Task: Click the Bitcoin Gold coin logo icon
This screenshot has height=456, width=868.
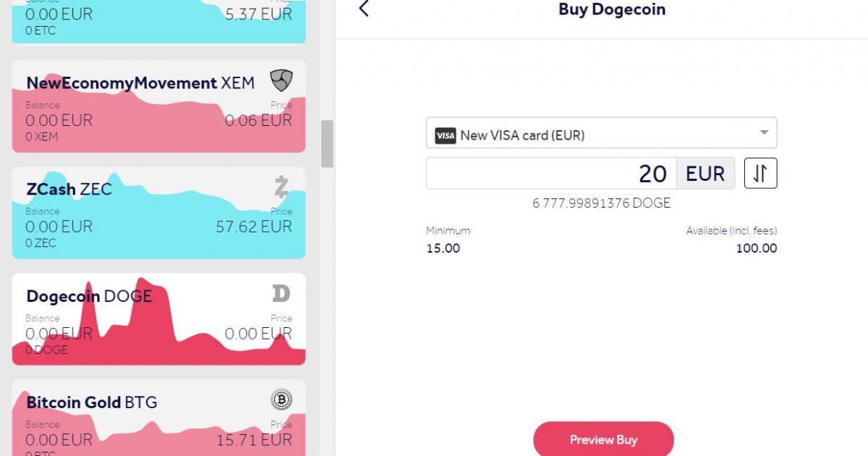Action: pyautogui.click(x=281, y=400)
